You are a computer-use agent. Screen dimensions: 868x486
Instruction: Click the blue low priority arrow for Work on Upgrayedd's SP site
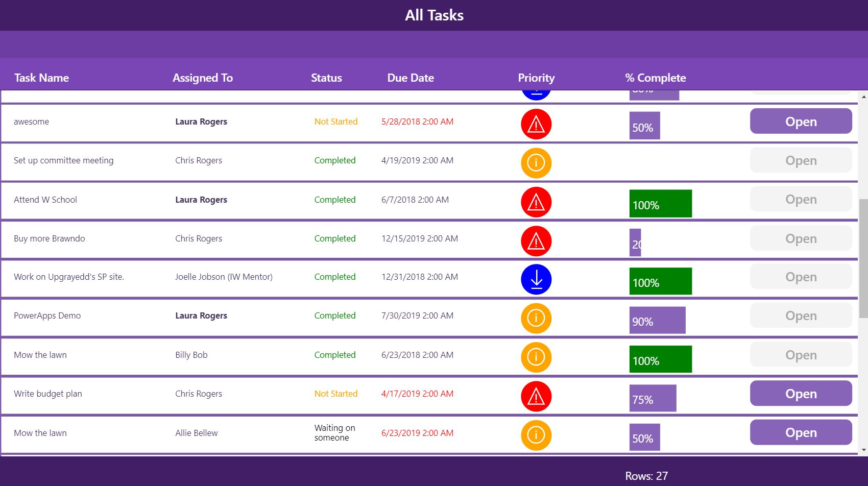coord(536,279)
